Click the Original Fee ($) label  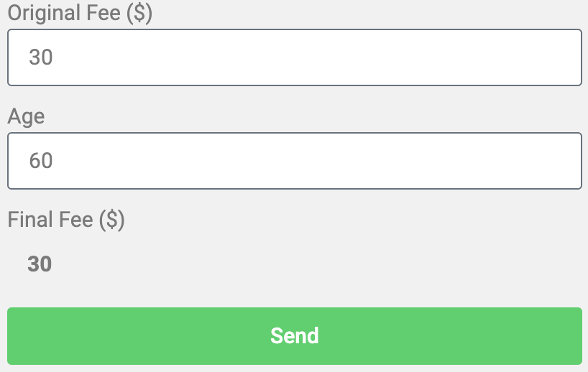[80, 13]
